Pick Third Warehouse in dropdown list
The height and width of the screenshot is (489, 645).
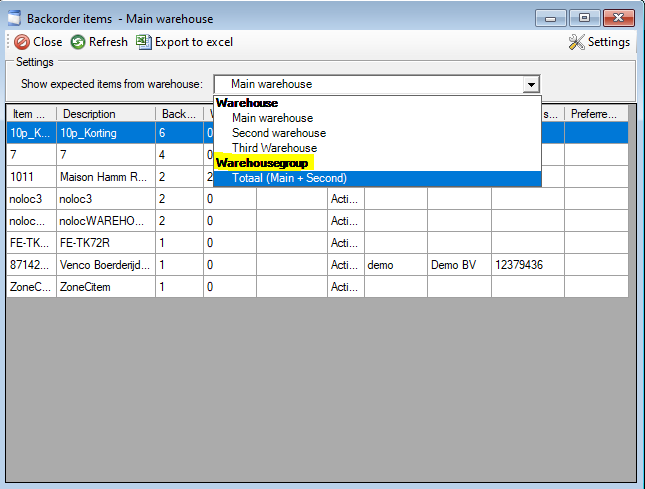(x=274, y=148)
